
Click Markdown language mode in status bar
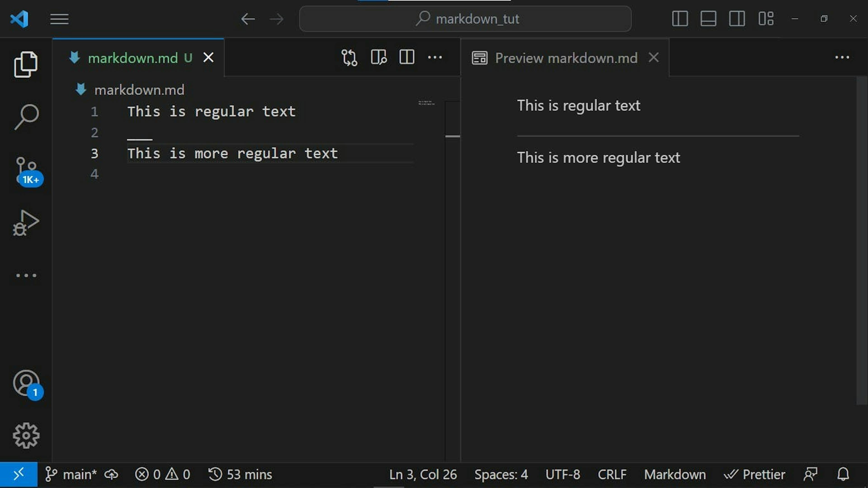point(675,474)
